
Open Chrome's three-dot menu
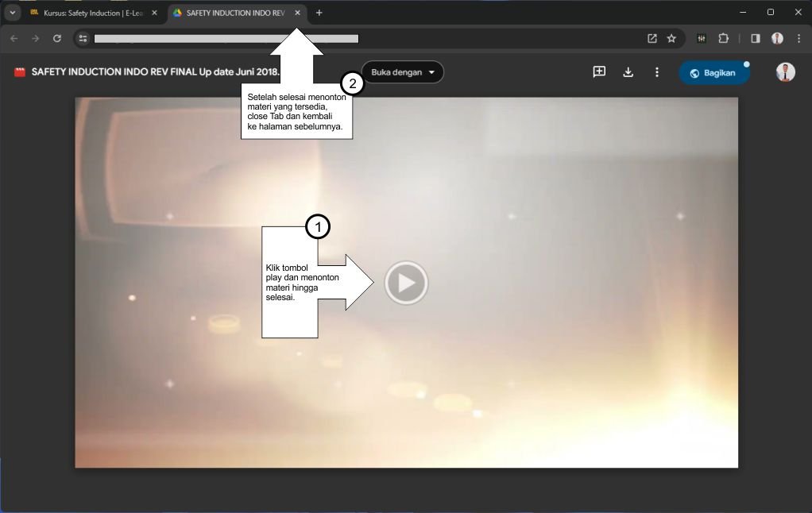pyautogui.click(x=798, y=38)
